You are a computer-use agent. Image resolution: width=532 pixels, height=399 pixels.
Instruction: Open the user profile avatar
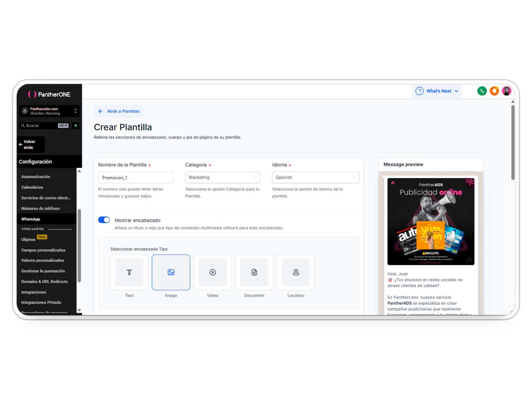[x=507, y=91]
